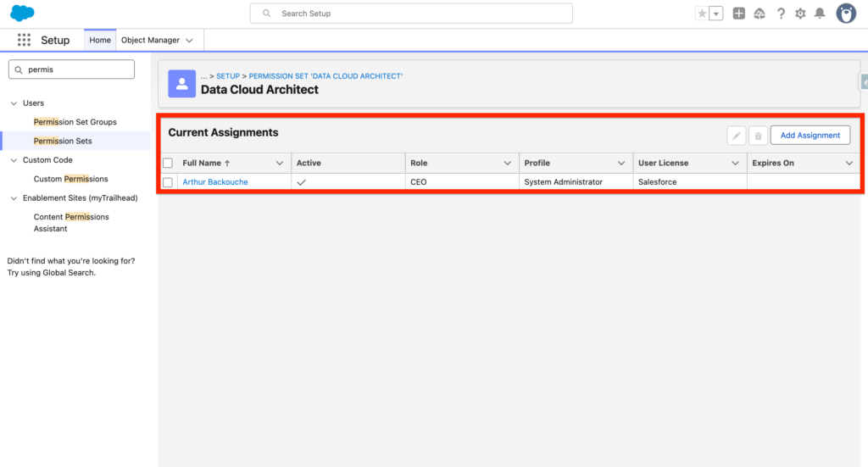Screen dimensions: 868x467
Task: Open the Help question mark icon
Action: 781,14
